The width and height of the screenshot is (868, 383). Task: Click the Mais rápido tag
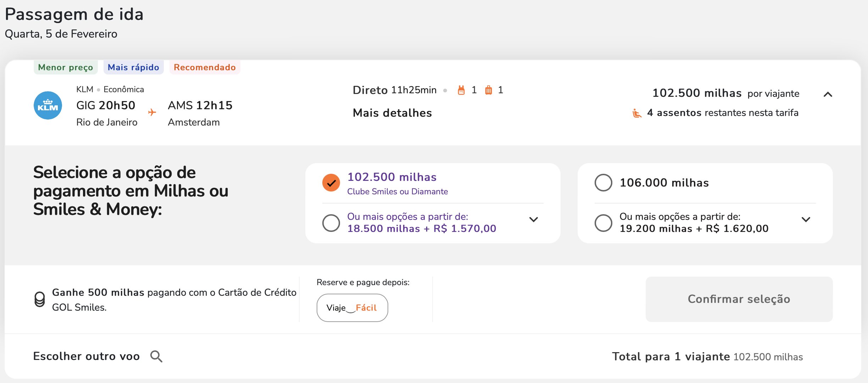tap(133, 67)
